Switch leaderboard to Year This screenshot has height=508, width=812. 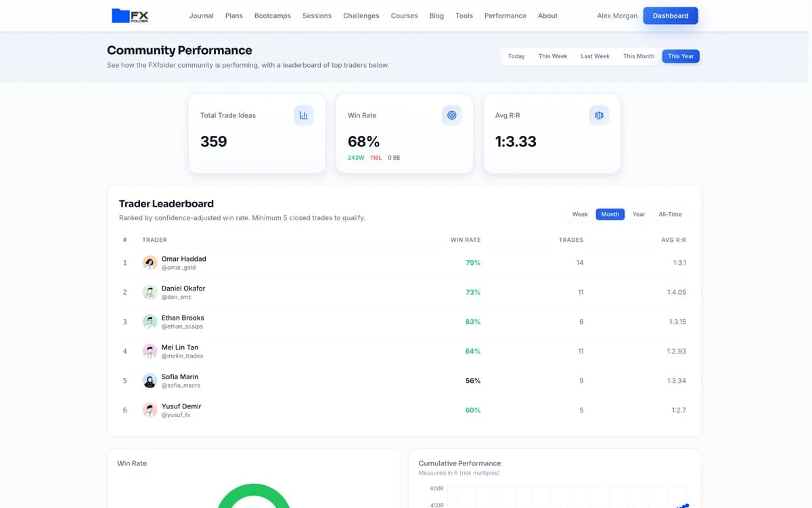[639, 214]
